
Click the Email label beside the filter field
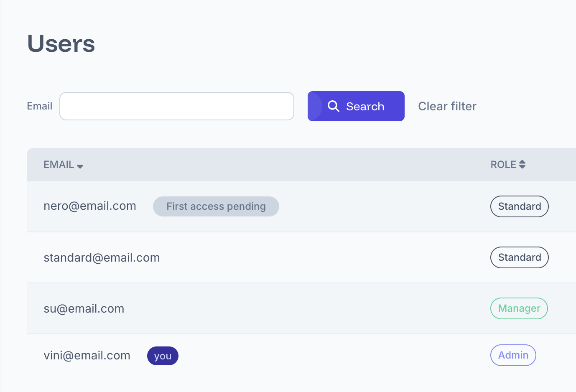[40, 106]
